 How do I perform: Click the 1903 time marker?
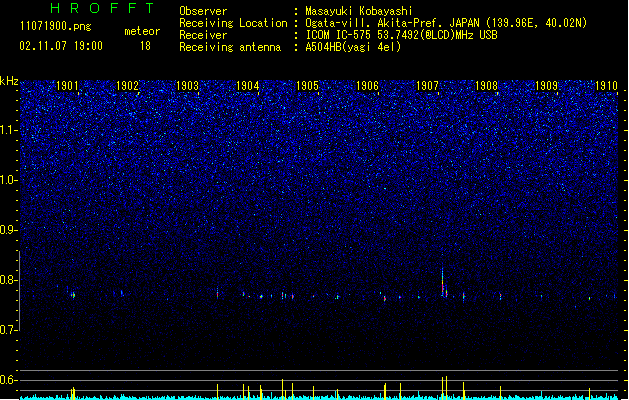[187, 85]
